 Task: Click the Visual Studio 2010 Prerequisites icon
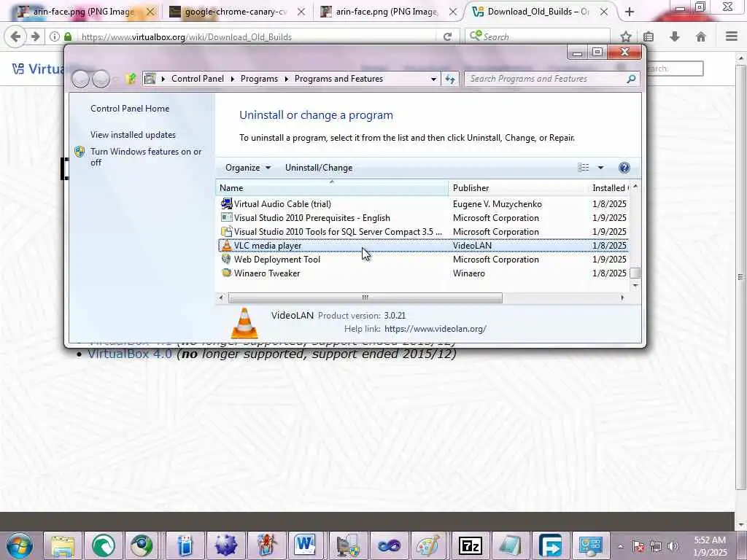tap(226, 217)
